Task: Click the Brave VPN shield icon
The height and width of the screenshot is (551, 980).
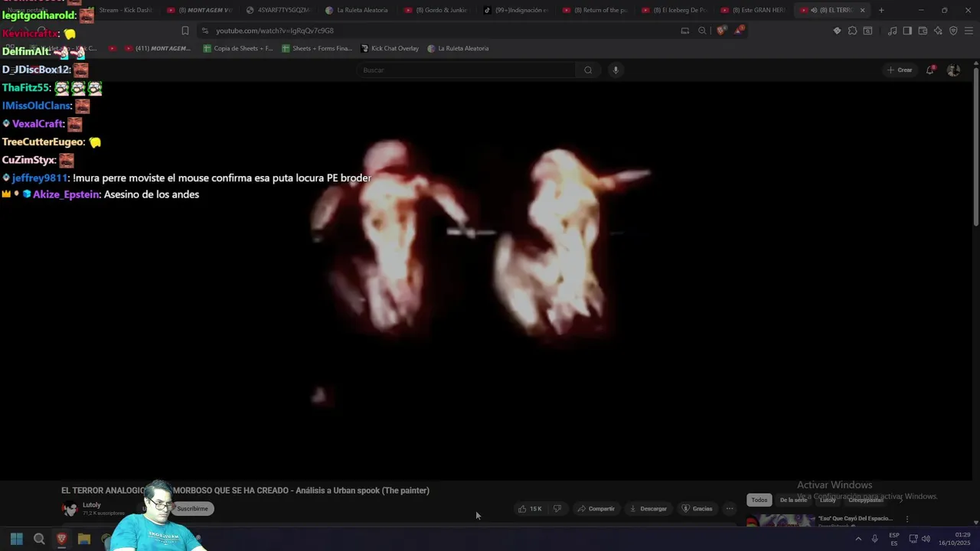Action: click(x=953, y=31)
